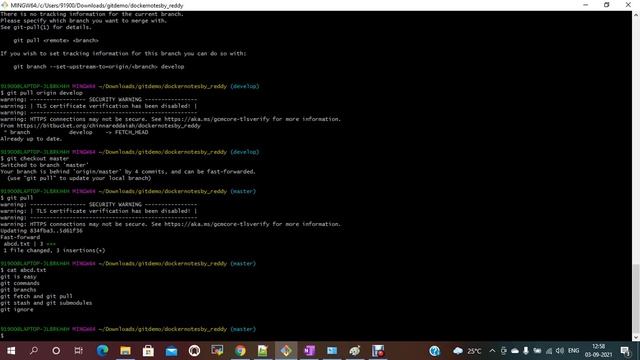The image size is (640, 360).
Task: Click the 'git ignore' output line
Action: pos(17,309)
